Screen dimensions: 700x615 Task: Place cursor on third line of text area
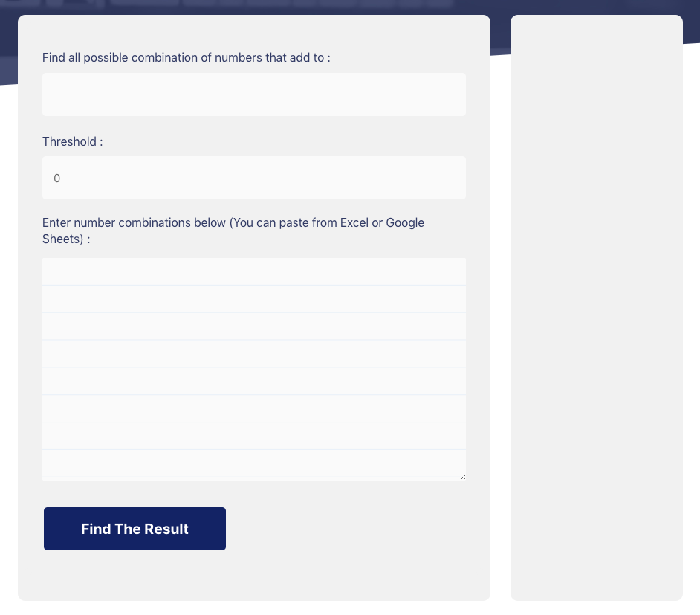pyautogui.click(x=254, y=326)
